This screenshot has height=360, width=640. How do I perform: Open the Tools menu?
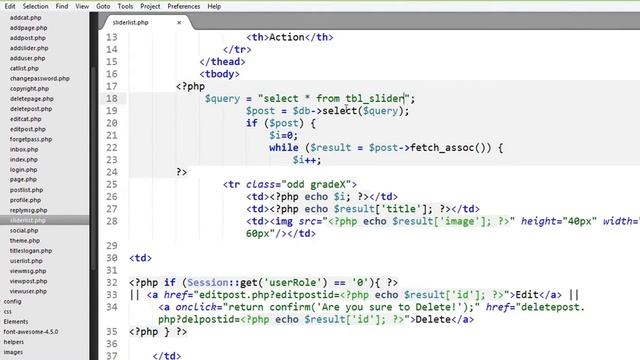coord(125,7)
